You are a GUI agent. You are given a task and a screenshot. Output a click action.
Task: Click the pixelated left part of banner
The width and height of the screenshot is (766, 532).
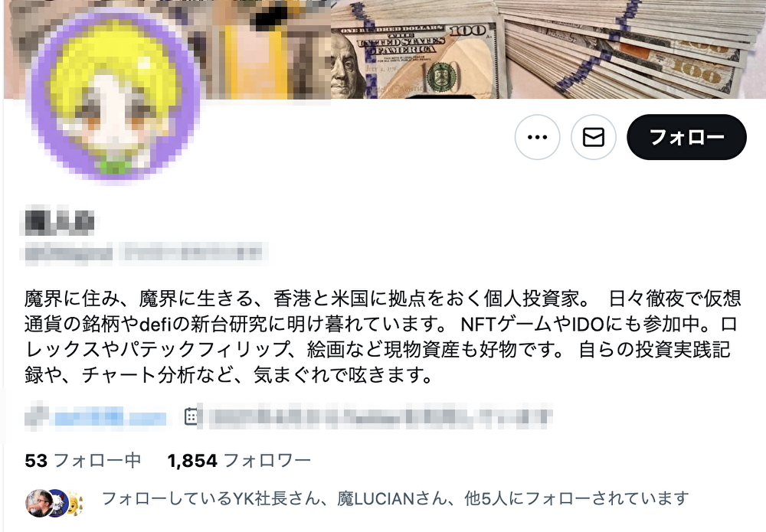coord(166,49)
